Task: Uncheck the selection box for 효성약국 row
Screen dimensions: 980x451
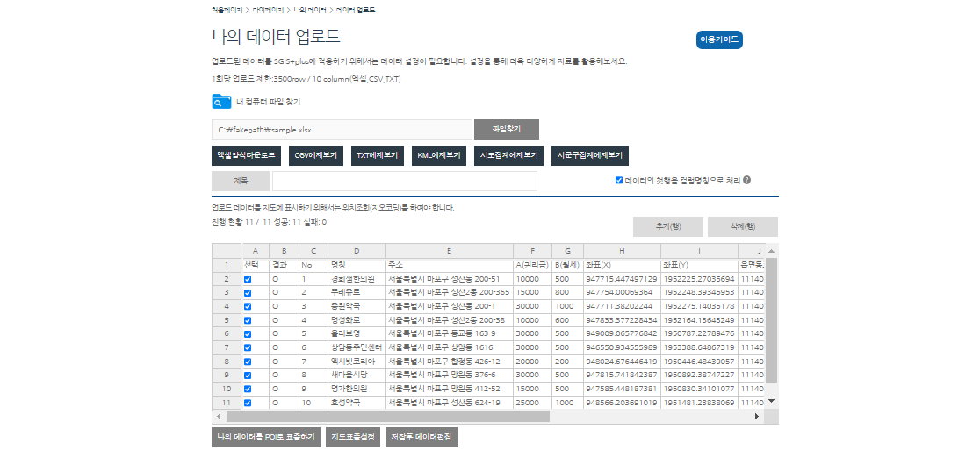Action: (x=248, y=403)
